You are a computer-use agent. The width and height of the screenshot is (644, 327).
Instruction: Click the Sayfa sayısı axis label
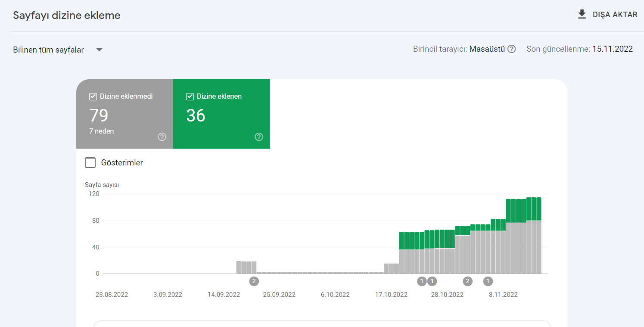[102, 185]
